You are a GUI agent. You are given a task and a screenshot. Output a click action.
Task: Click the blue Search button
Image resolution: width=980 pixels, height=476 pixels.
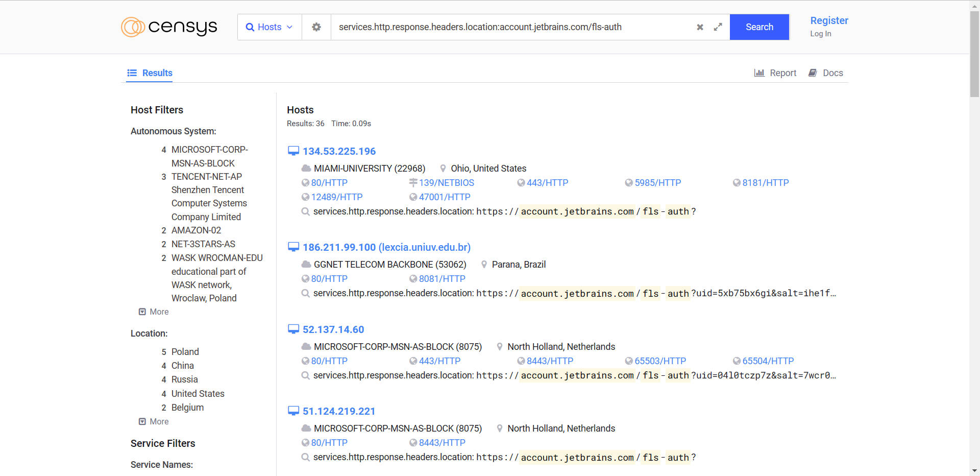click(x=759, y=27)
